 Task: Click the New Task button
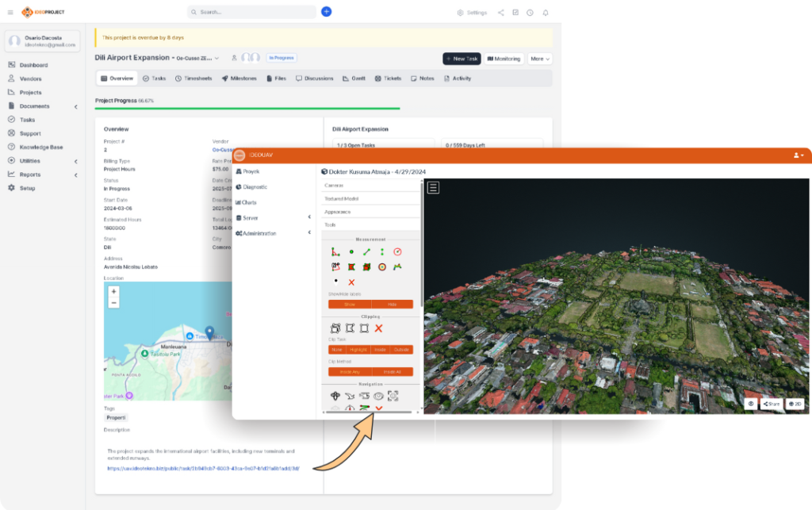(x=462, y=59)
